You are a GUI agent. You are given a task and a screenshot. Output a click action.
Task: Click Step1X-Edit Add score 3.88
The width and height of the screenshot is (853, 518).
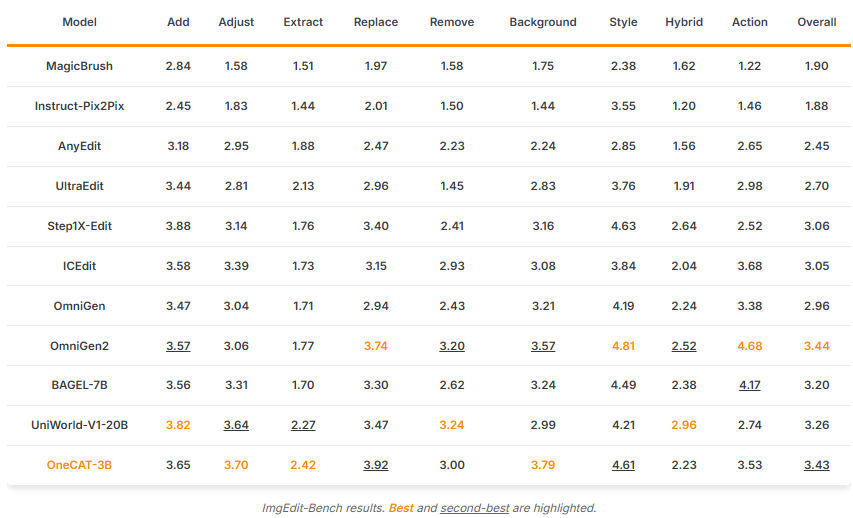[x=178, y=226]
